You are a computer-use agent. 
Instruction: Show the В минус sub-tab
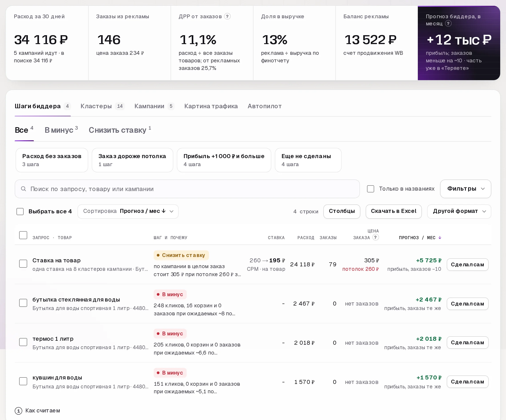[x=61, y=130]
